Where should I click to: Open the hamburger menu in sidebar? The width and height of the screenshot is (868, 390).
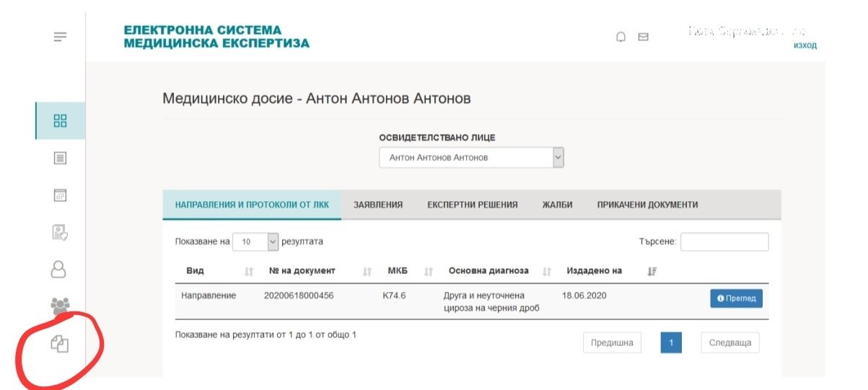coord(61,37)
